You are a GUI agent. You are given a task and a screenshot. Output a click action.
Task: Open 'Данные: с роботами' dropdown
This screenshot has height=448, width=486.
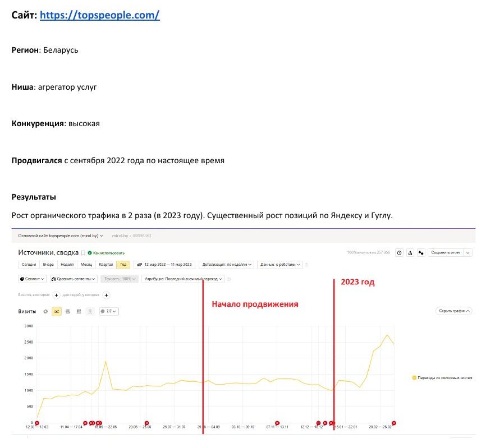tap(279, 265)
